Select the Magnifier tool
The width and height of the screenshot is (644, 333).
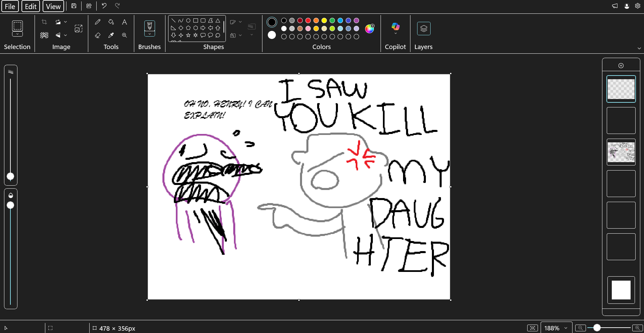tap(125, 35)
